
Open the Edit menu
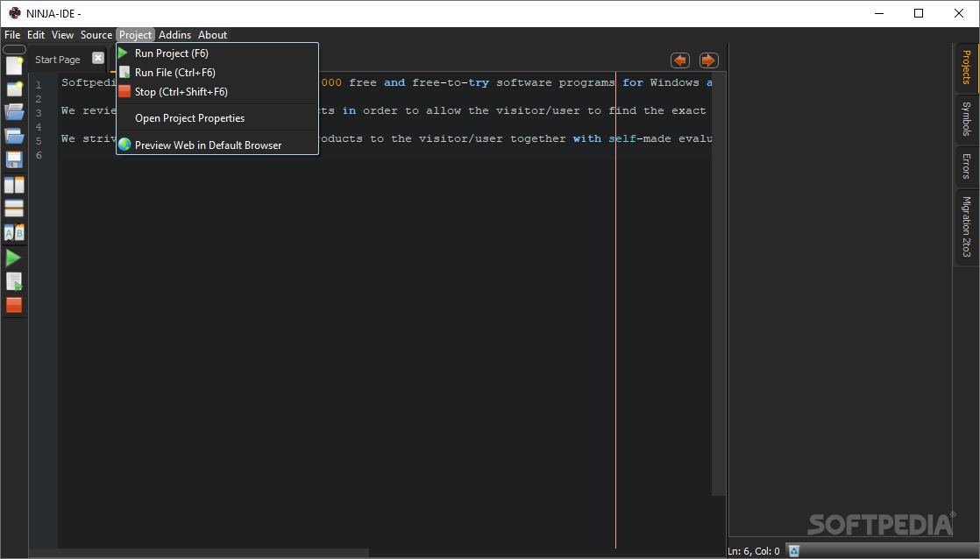tap(36, 35)
